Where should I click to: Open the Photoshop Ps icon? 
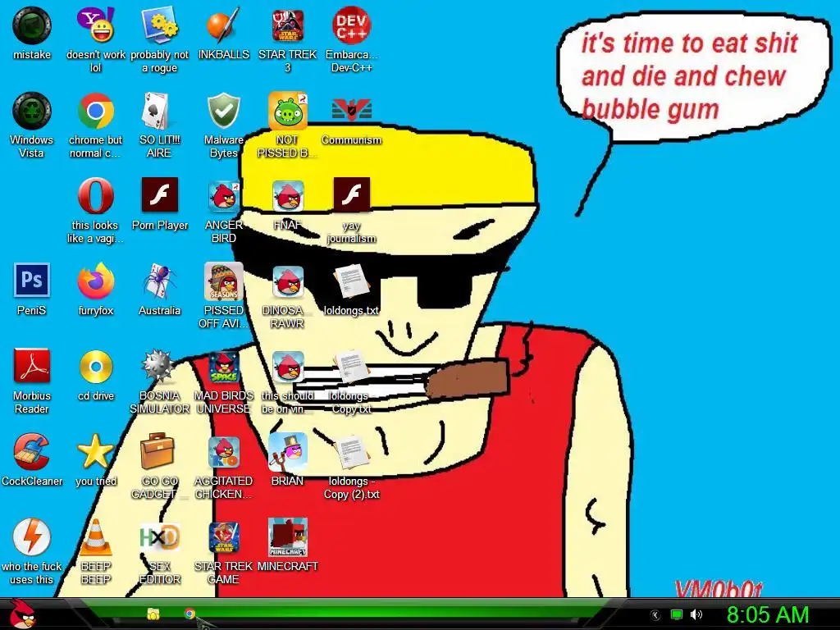click(32, 281)
